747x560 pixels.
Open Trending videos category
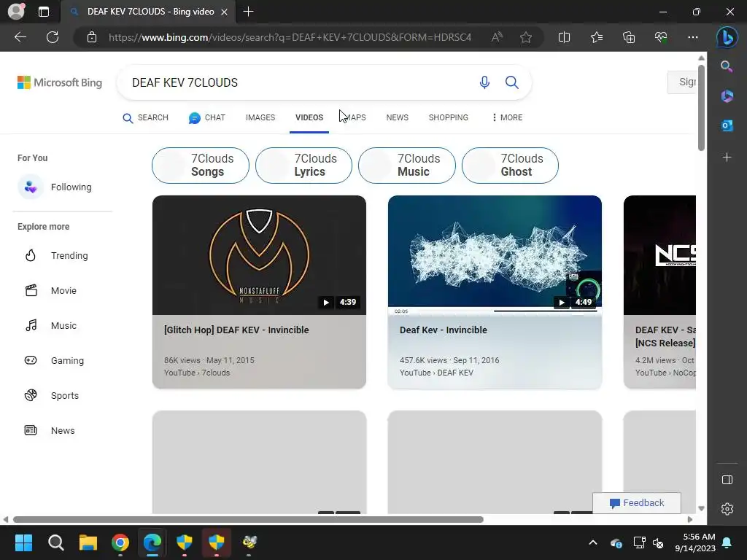pos(56,256)
